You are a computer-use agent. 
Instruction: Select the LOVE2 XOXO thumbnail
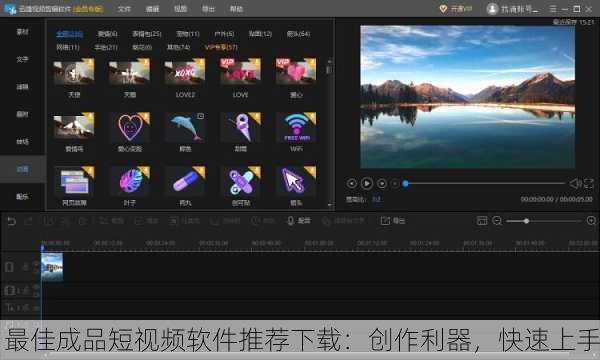pos(185,72)
